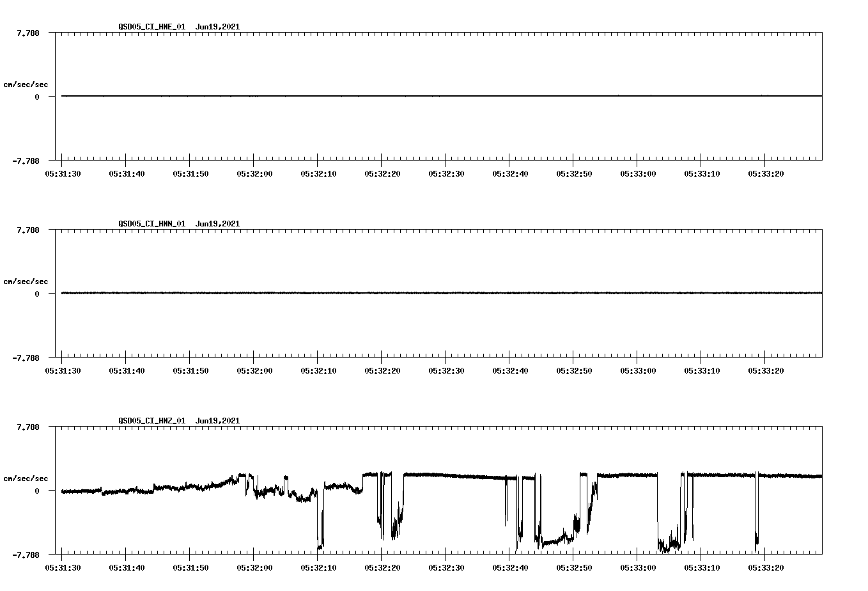Click the 05:31:40 time label under HNZ plot
868x591 pixels.
click(x=127, y=567)
